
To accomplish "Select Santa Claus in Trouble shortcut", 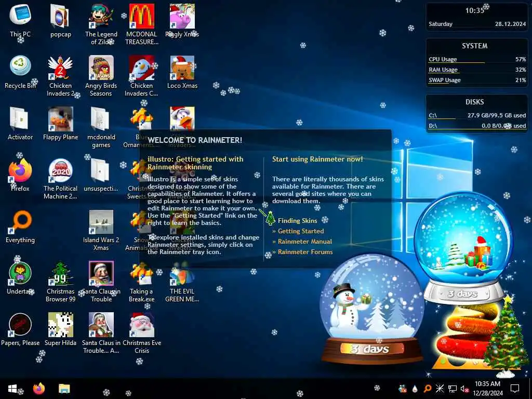I will coord(101,282).
